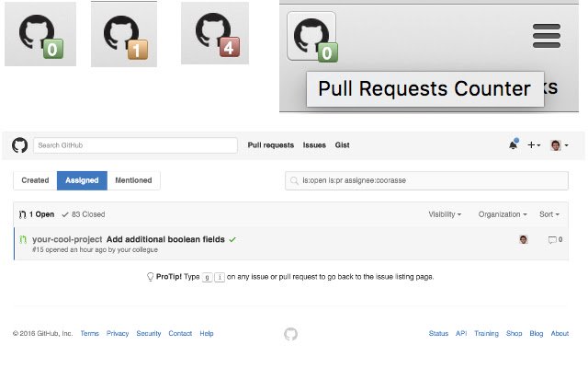The image size is (588, 368).
Task: Show 1 Open pull requests
Action: pos(37,214)
